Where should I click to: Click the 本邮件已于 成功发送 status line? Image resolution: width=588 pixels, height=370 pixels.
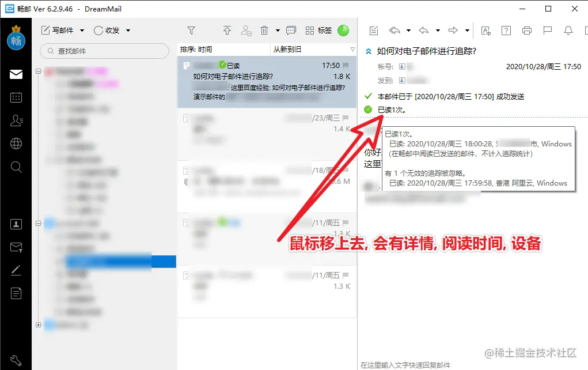[445, 96]
